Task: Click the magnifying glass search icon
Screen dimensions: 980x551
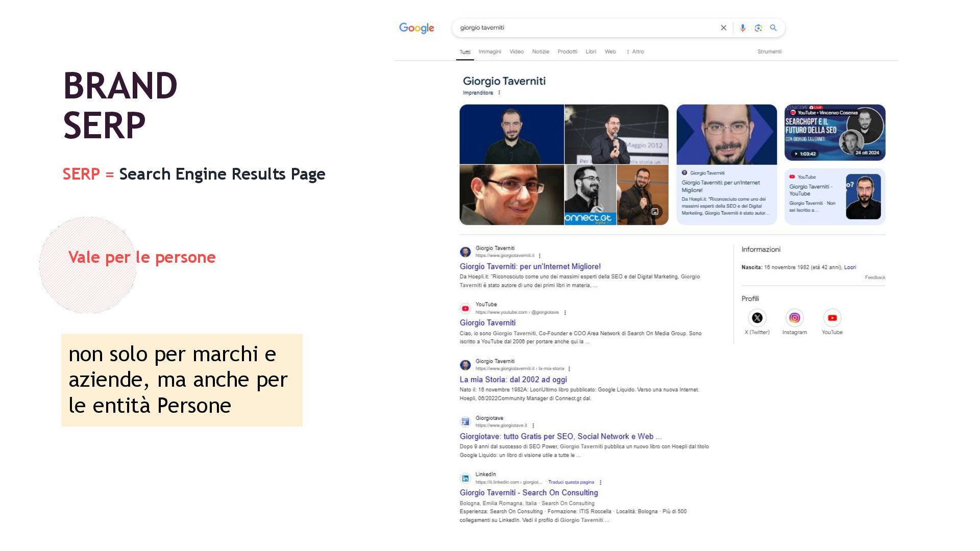Action: coord(773,28)
